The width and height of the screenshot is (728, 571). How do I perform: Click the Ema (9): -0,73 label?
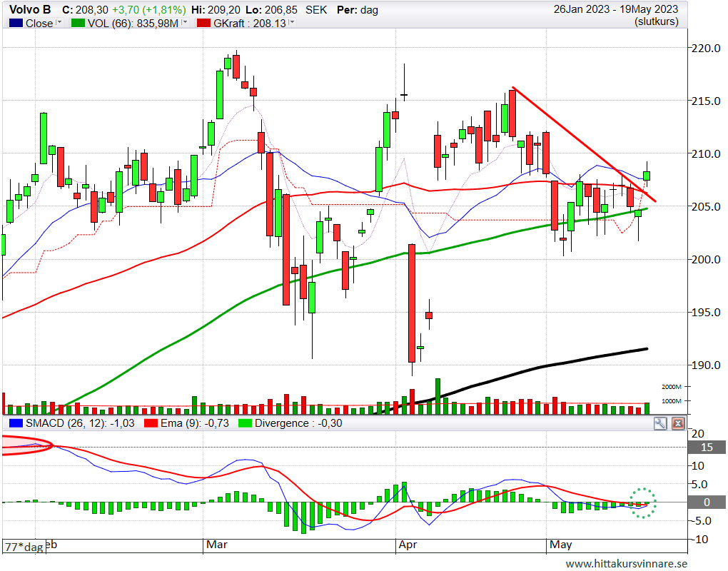pos(195,423)
